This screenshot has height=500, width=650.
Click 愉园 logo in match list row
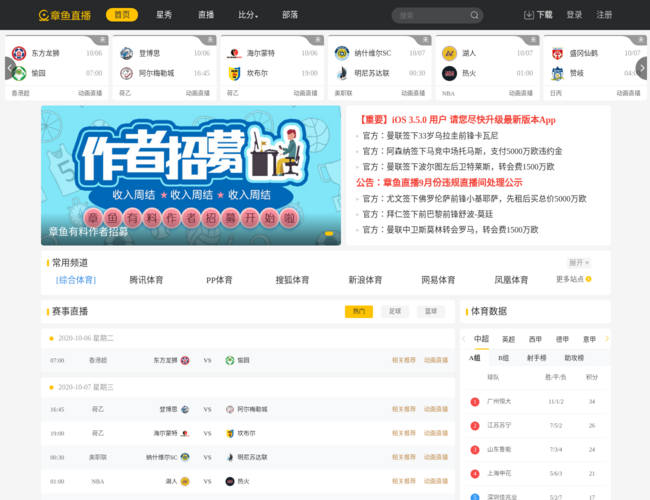(x=230, y=360)
